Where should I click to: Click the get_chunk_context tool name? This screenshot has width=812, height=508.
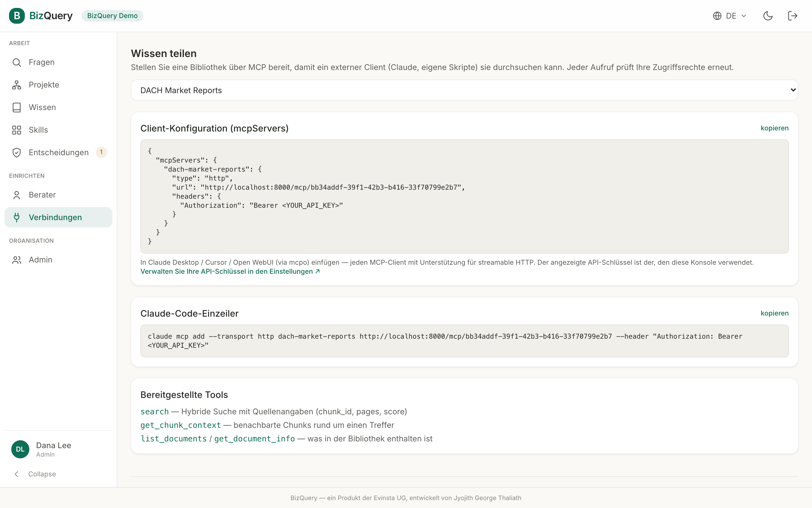point(181,425)
